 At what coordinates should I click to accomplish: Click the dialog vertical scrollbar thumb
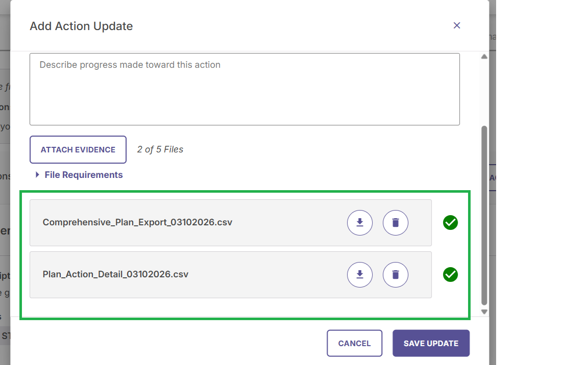[484, 216]
